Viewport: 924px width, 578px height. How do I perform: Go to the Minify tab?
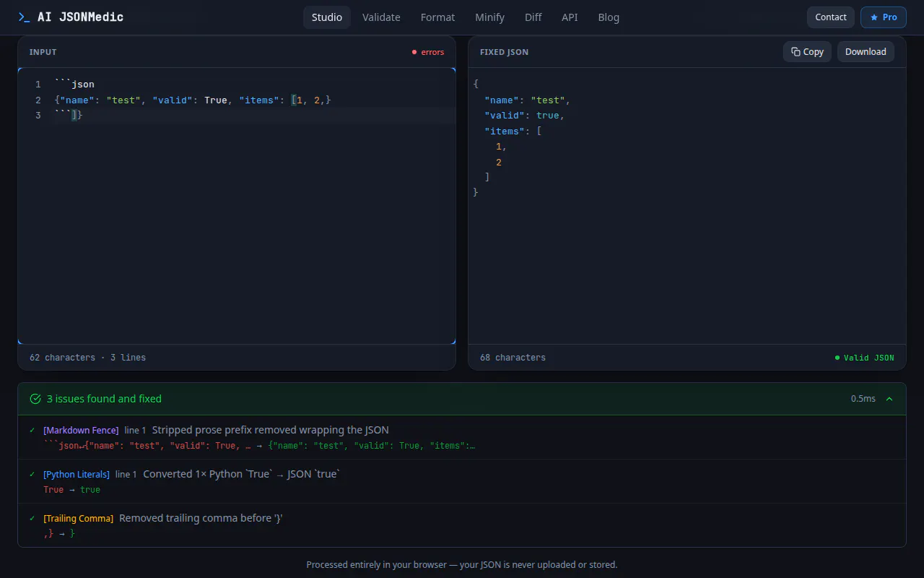click(x=489, y=17)
